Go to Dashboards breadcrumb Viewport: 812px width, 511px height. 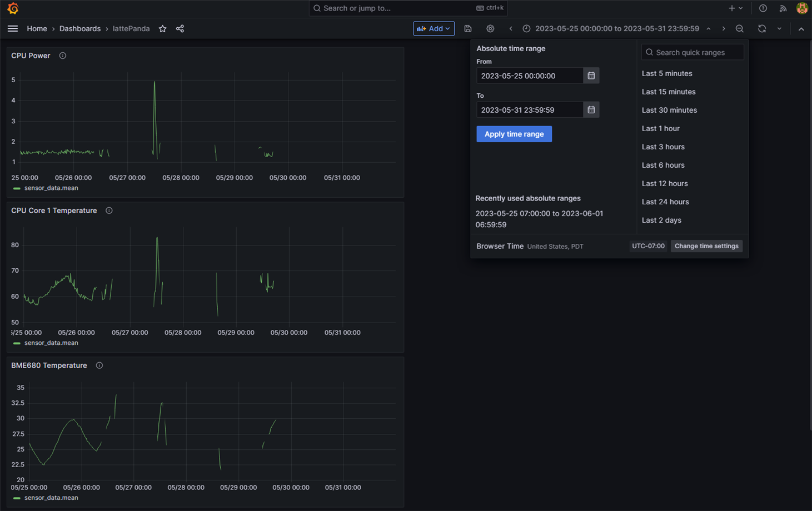[x=80, y=29]
